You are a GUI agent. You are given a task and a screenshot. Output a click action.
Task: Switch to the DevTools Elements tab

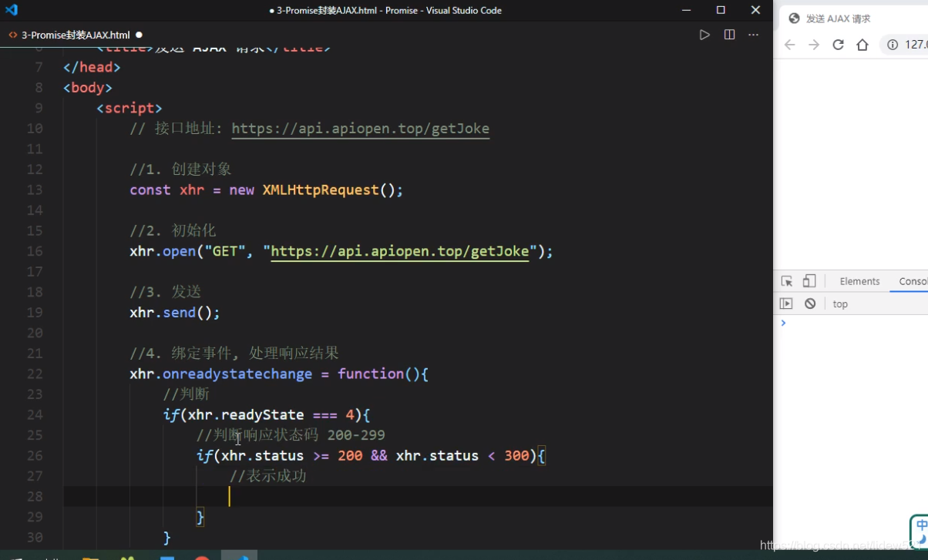tap(859, 281)
